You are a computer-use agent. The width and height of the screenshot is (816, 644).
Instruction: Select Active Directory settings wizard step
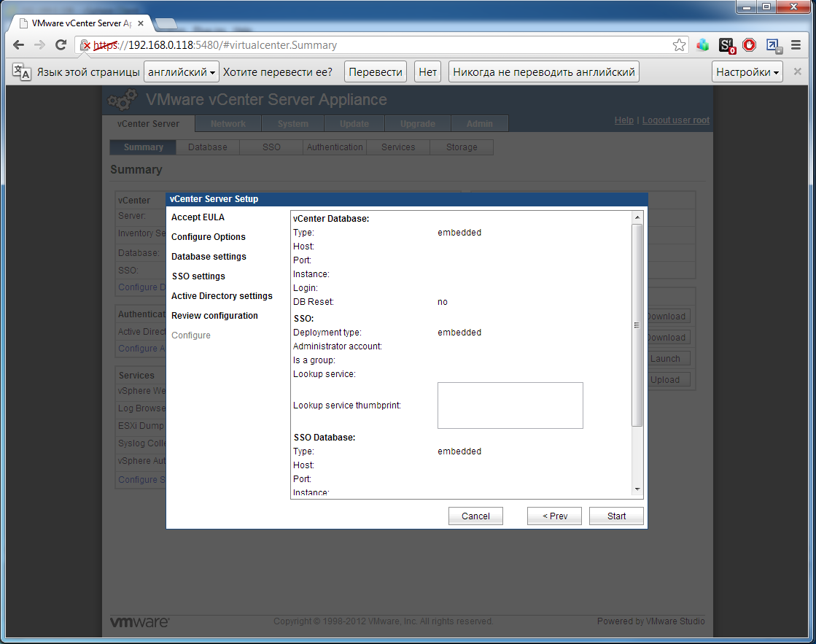[x=222, y=295]
